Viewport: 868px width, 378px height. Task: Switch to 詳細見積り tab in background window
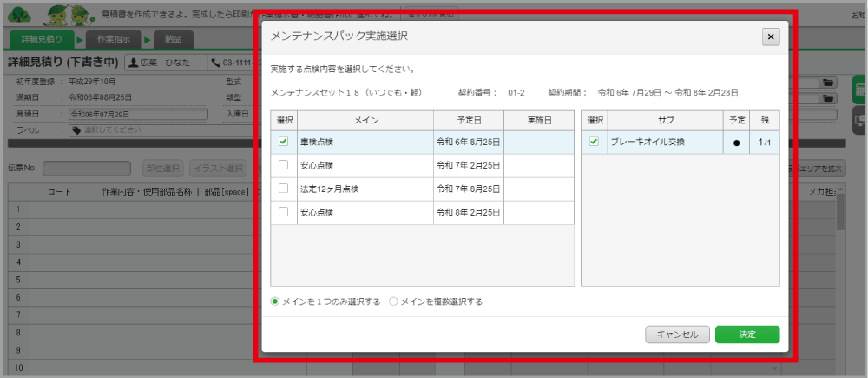(43, 39)
